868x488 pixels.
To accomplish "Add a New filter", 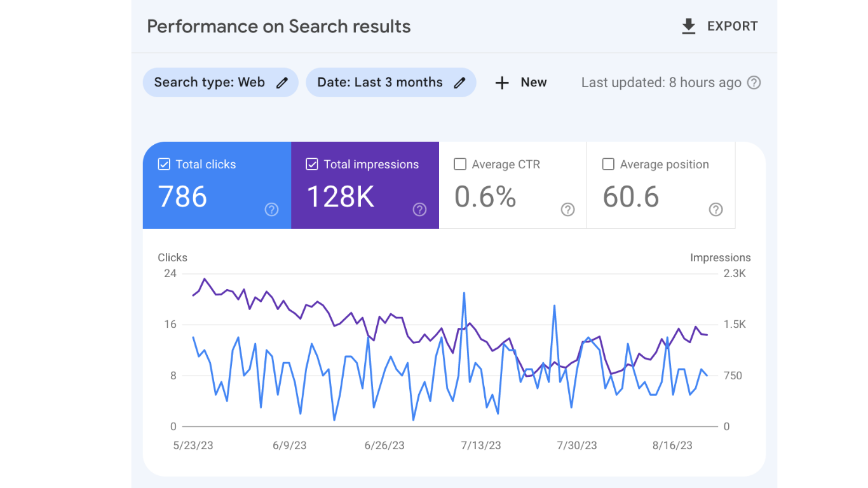I will (520, 83).
